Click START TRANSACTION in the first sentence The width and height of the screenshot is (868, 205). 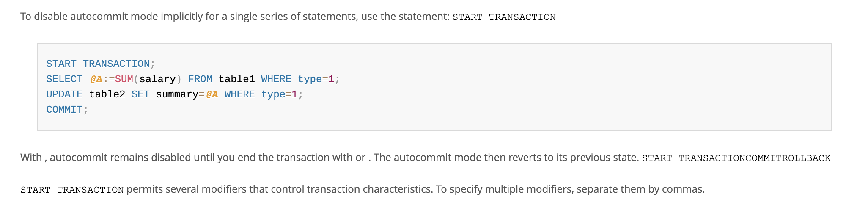[504, 17]
